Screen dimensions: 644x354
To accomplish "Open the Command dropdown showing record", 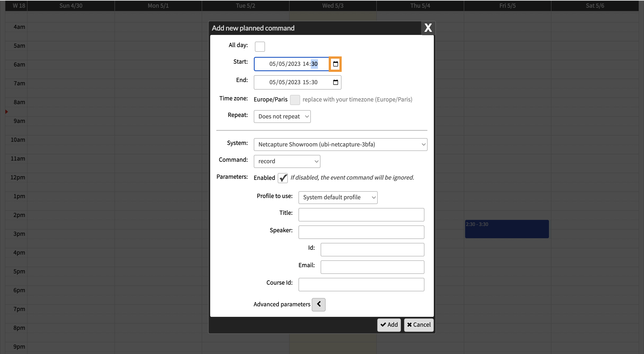I will pos(287,161).
